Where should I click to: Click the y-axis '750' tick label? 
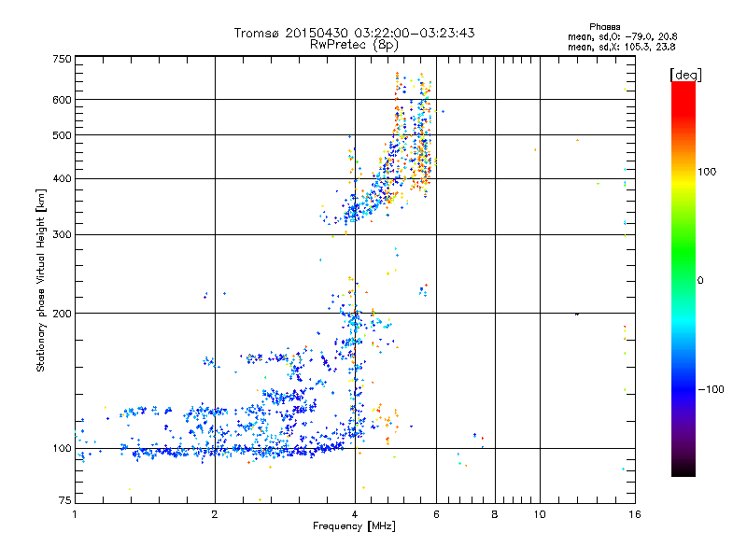pyautogui.click(x=63, y=59)
